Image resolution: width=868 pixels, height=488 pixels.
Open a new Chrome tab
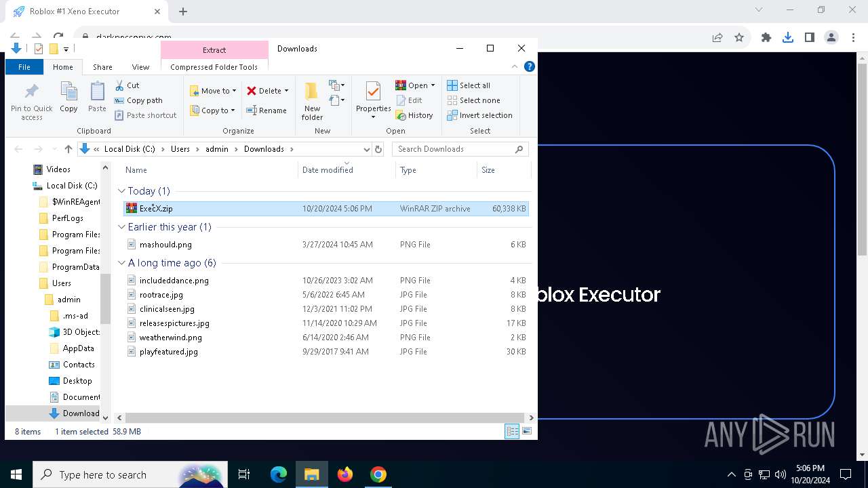coord(183,12)
